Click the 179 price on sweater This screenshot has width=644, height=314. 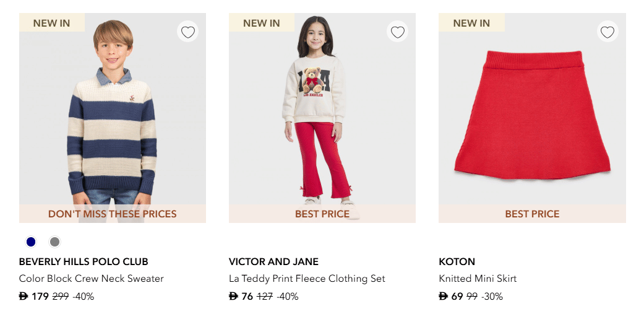pyautogui.click(x=40, y=296)
